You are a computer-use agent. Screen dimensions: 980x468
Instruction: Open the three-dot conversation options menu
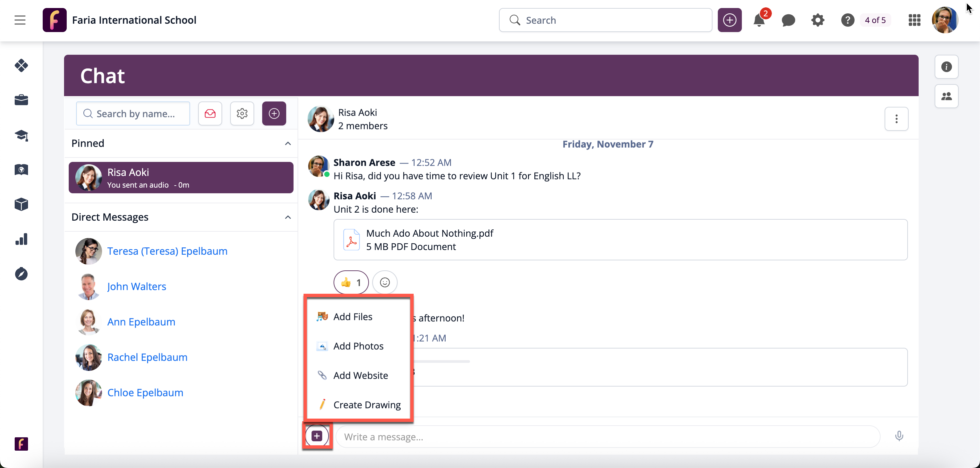[x=896, y=119]
